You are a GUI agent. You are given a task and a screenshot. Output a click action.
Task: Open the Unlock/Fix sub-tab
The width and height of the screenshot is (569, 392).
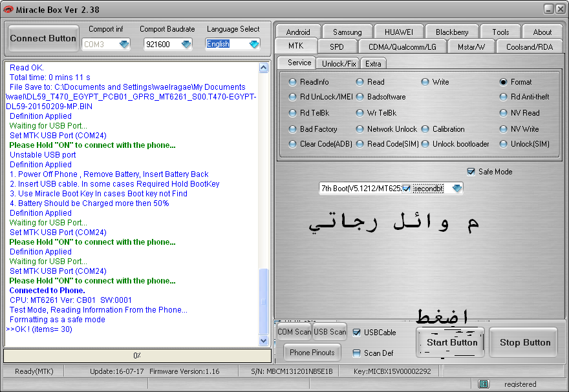(x=339, y=64)
